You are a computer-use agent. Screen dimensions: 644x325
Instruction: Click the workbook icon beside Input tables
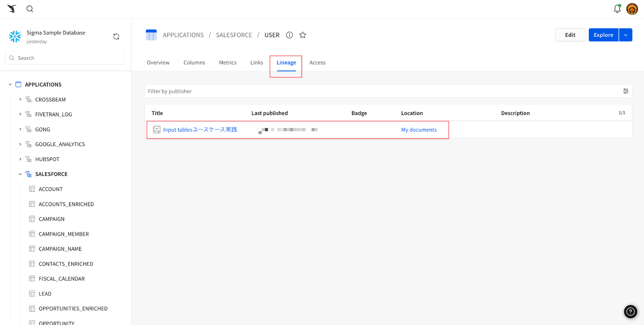[157, 130]
